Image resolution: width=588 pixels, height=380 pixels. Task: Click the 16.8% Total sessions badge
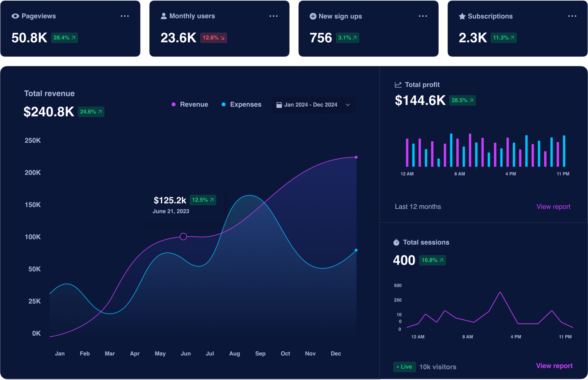click(432, 260)
